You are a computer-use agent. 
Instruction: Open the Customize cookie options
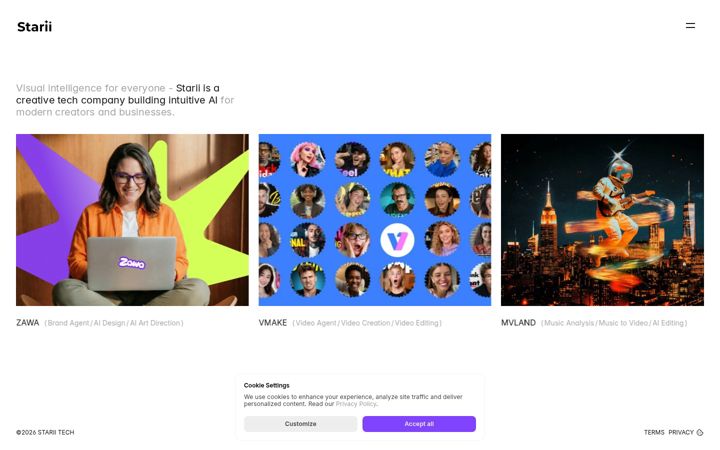click(300, 424)
